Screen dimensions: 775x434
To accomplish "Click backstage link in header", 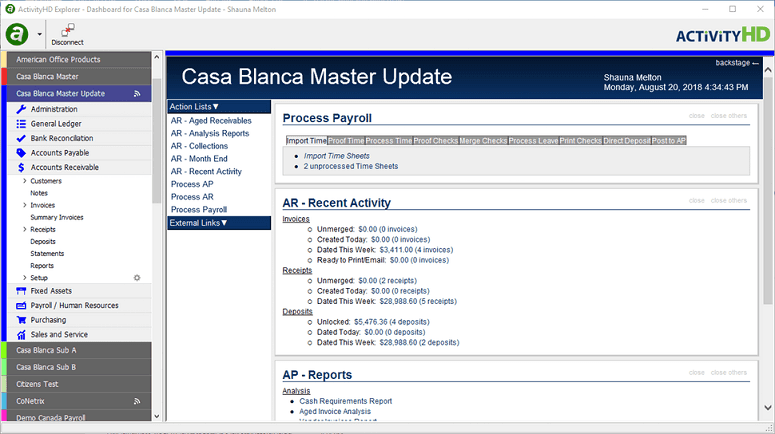I will (x=736, y=63).
